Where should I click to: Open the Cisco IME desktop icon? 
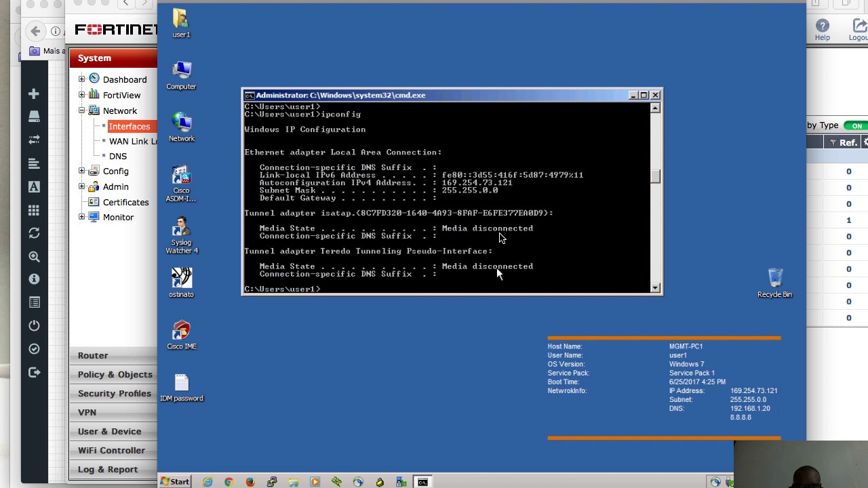tap(181, 335)
